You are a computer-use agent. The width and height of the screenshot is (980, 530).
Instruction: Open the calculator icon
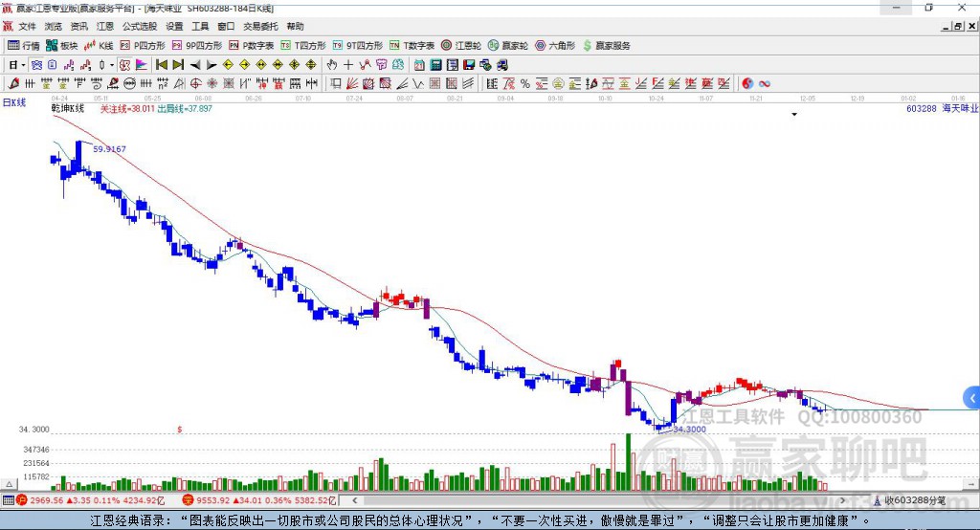(x=436, y=65)
